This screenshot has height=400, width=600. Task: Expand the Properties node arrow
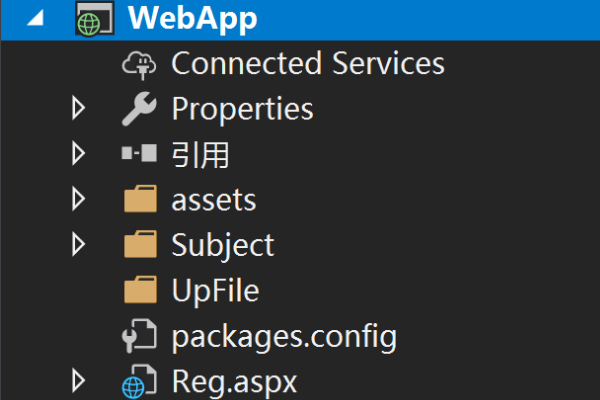tap(79, 108)
